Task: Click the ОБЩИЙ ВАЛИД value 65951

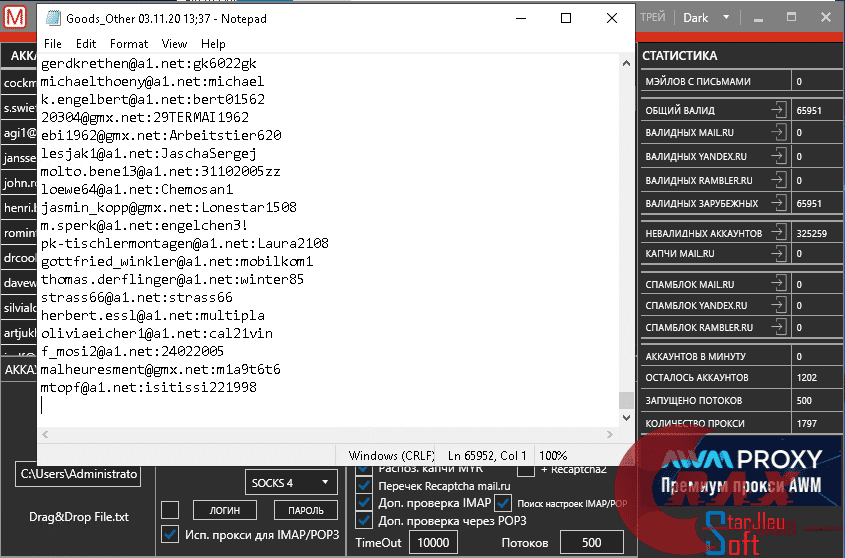Action: 809,111
